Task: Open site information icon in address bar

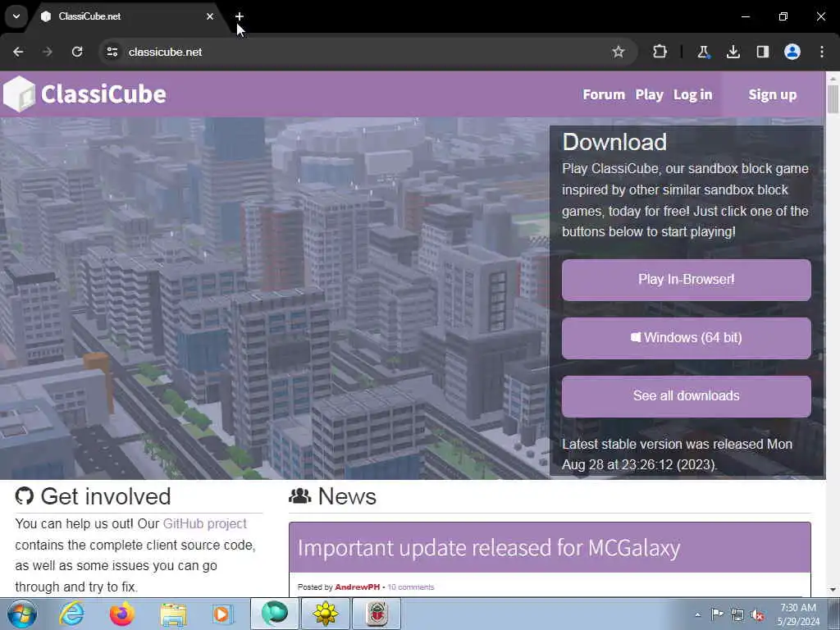Action: 112,52
